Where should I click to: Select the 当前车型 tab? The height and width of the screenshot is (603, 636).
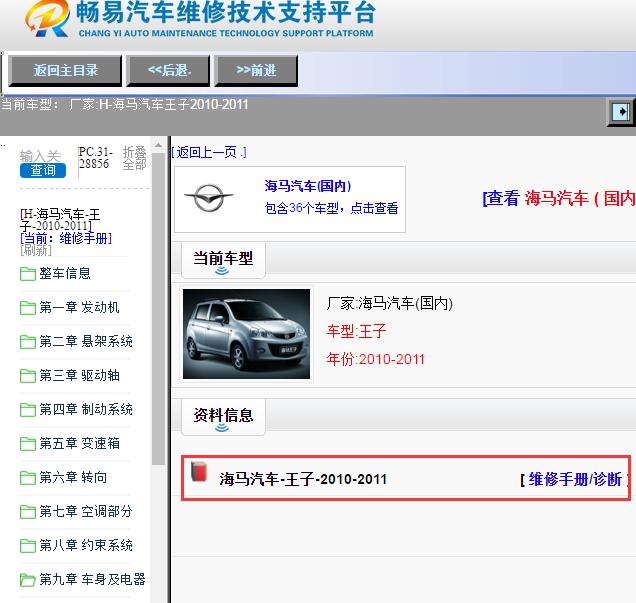tap(223, 260)
